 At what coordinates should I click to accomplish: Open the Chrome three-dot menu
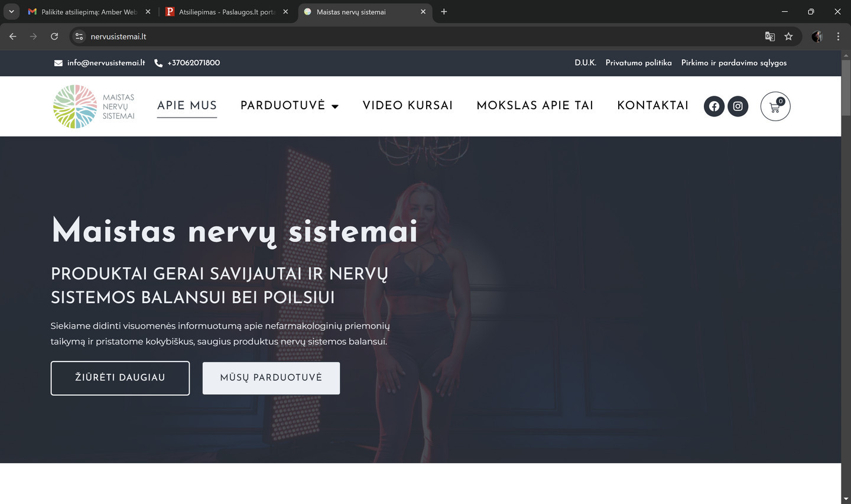[838, 37]
